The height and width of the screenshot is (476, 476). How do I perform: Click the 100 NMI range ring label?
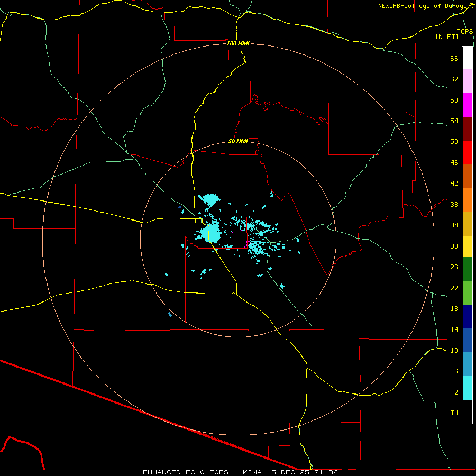(238, 43)
